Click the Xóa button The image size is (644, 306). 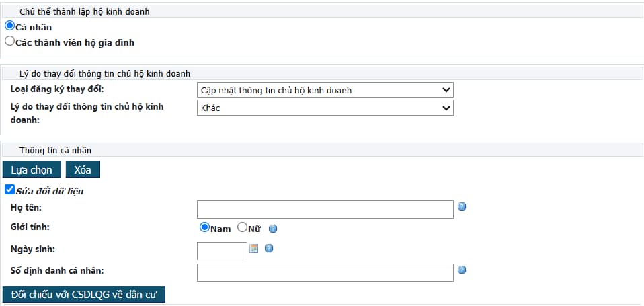[83, 169]
